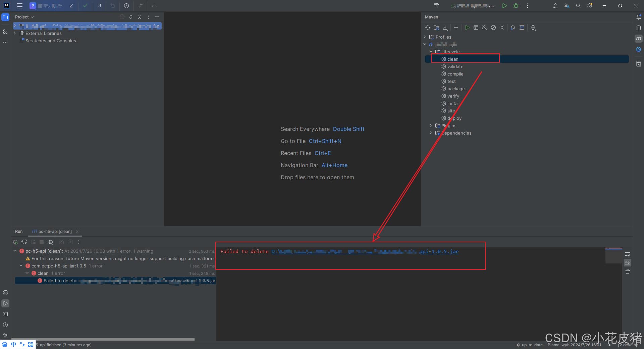Image resolution: width=644 pixels, height=349 pixels.
Task: Open Project tool window folder icon
Action: 5,17
